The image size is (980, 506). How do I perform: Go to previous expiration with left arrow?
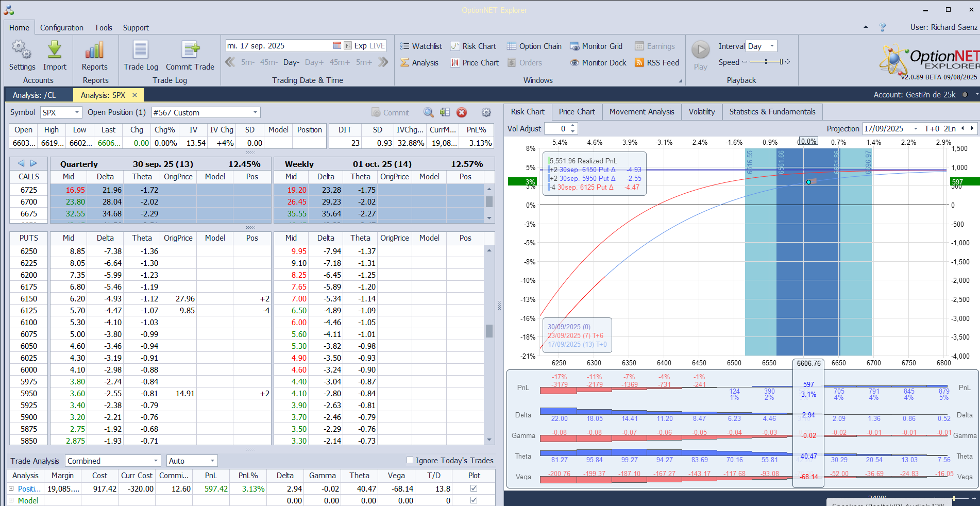tap(21, 163)
